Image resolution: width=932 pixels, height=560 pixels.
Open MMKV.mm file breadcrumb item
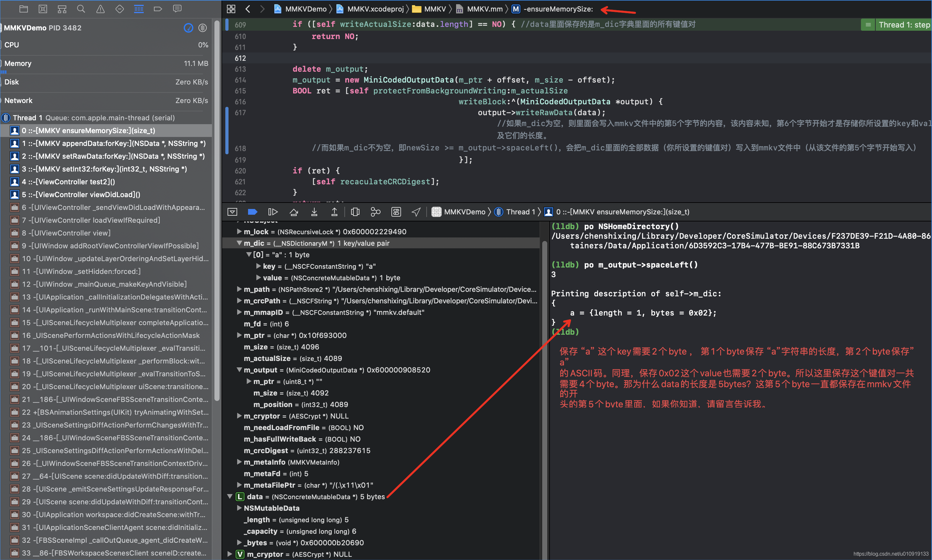(479, 9)
